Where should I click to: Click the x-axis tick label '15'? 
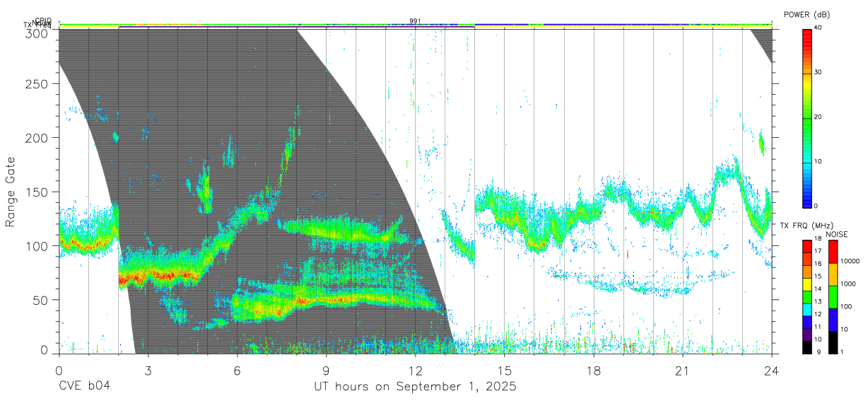(505, 370)
